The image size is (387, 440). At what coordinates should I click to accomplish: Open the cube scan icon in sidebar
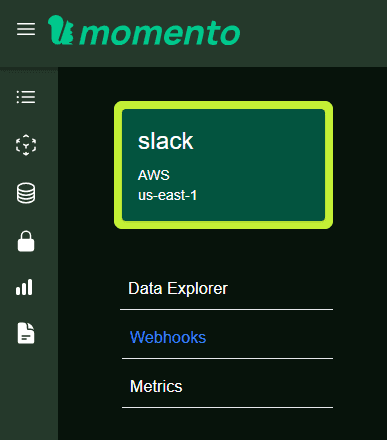(x=26, y=145)
